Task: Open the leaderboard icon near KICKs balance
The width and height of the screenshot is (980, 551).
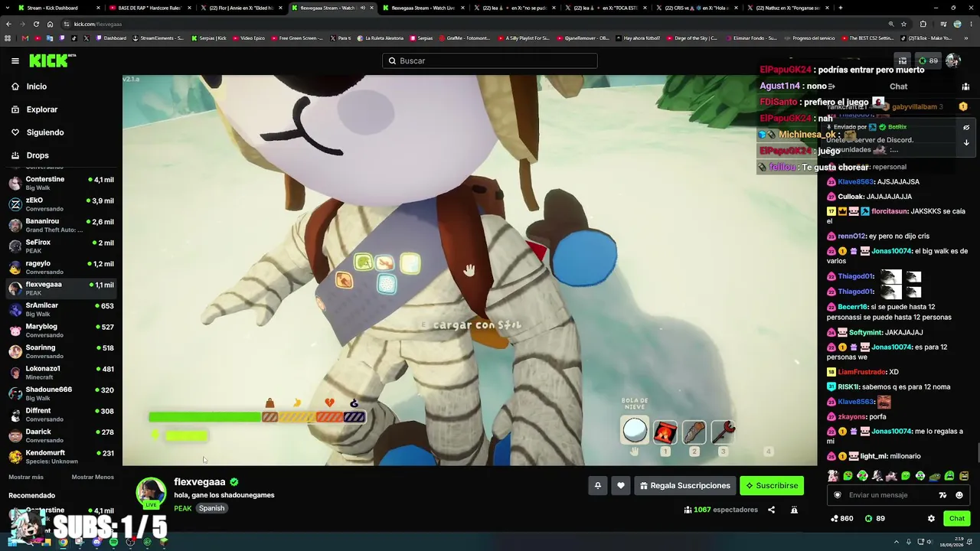Action: tap(903, 60)
